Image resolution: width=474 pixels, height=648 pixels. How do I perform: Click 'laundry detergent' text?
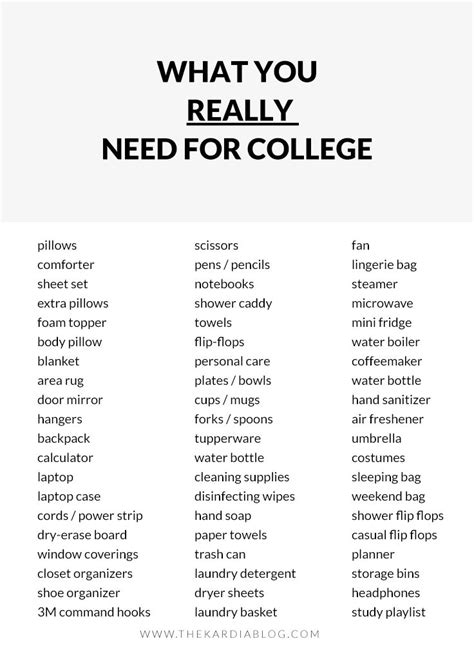pos(245,574)
